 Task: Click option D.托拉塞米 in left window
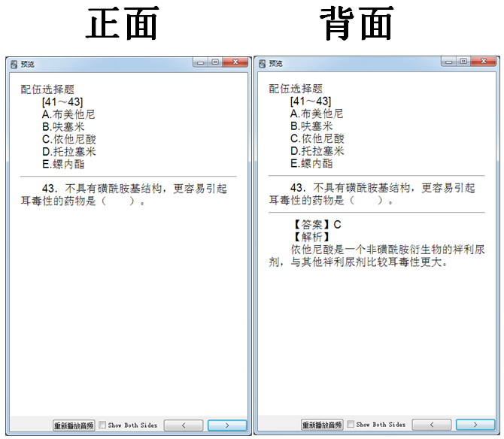[68, 152]
